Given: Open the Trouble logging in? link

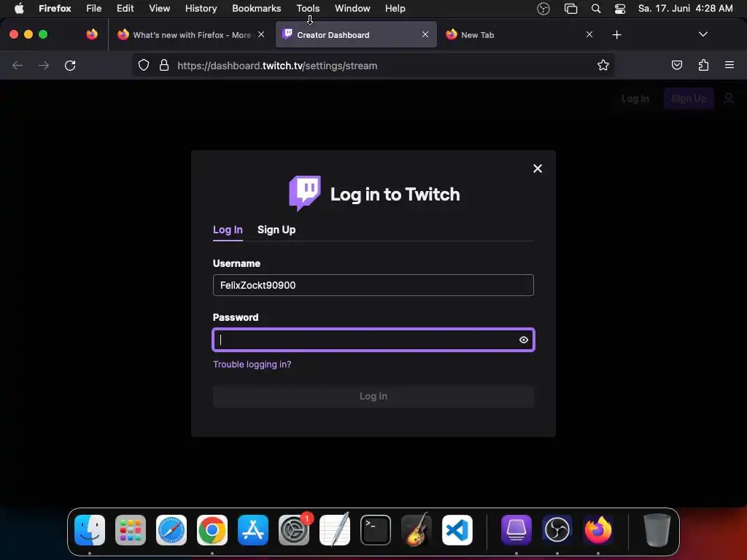Looking at the screenshot, I should [252, 365].
